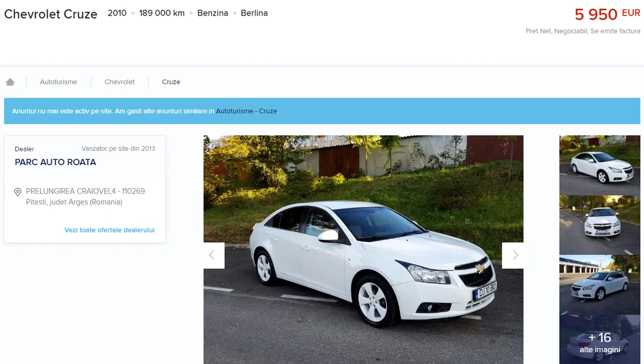The image size is (644, 364).
Task: Open the main white Chevrolet Cruze photo
Action: [363, 250]
